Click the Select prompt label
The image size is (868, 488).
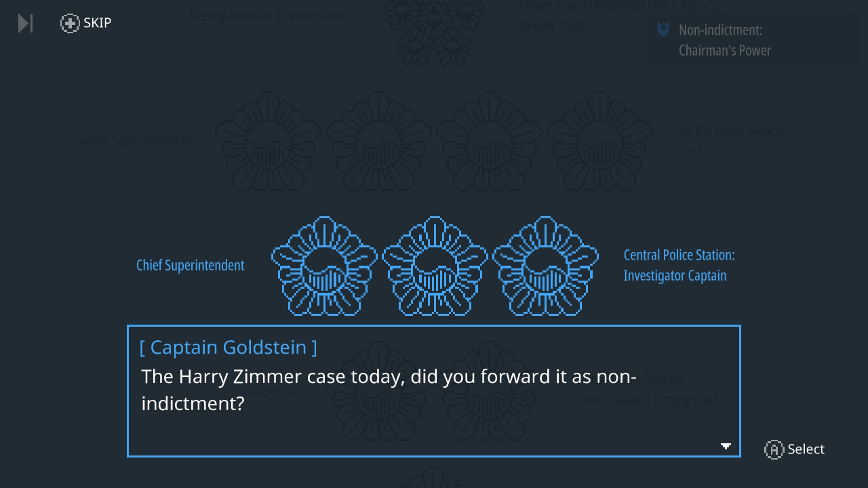(x=806, y=449)
